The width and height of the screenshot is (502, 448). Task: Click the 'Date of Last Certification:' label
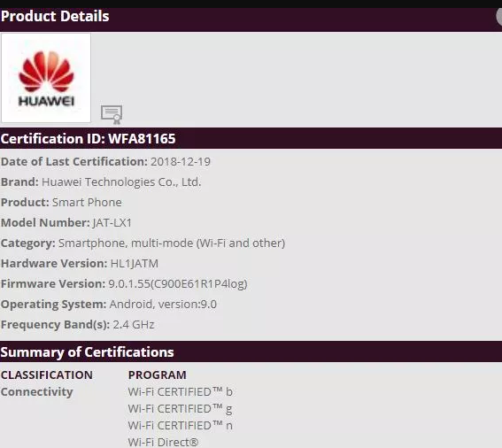[x=74, y=162]
